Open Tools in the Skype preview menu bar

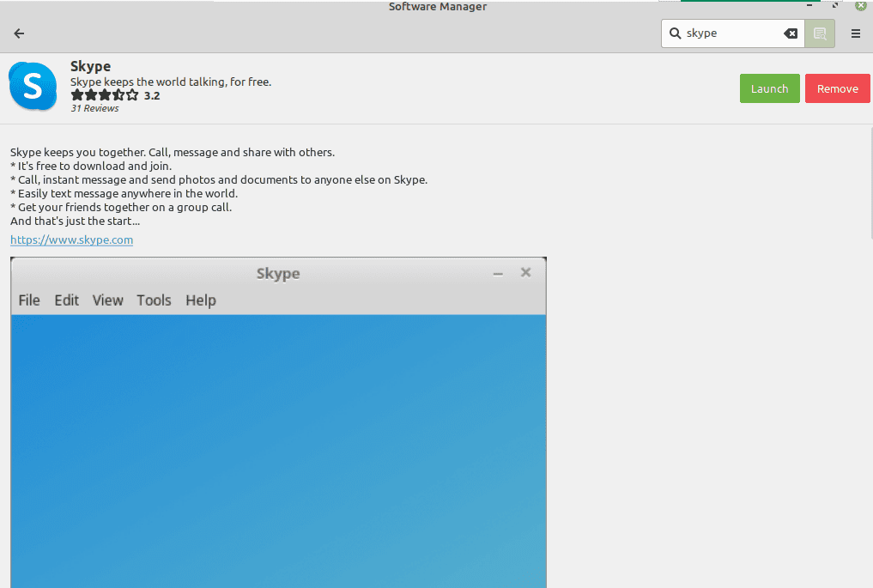click(x=154, y=300)
